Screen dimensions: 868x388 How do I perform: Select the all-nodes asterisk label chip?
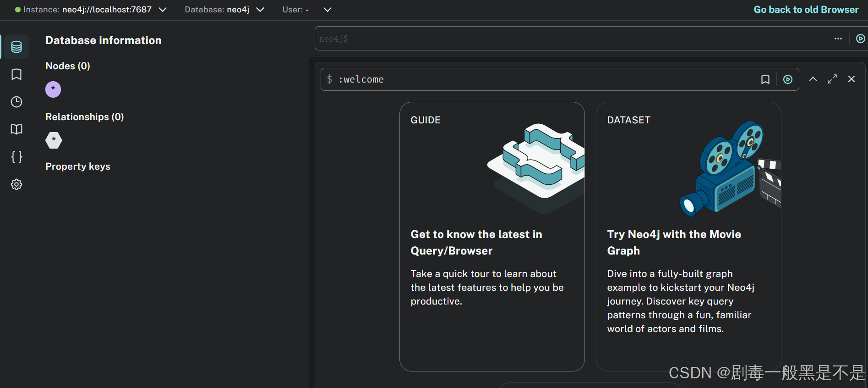[x=53, y=89]
